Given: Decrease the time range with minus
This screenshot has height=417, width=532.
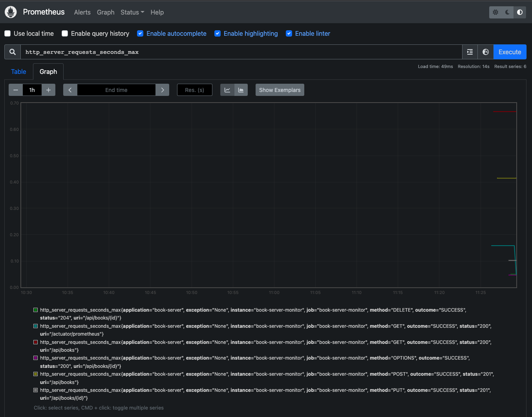Looking at the screenshot, I should [16, 90].
